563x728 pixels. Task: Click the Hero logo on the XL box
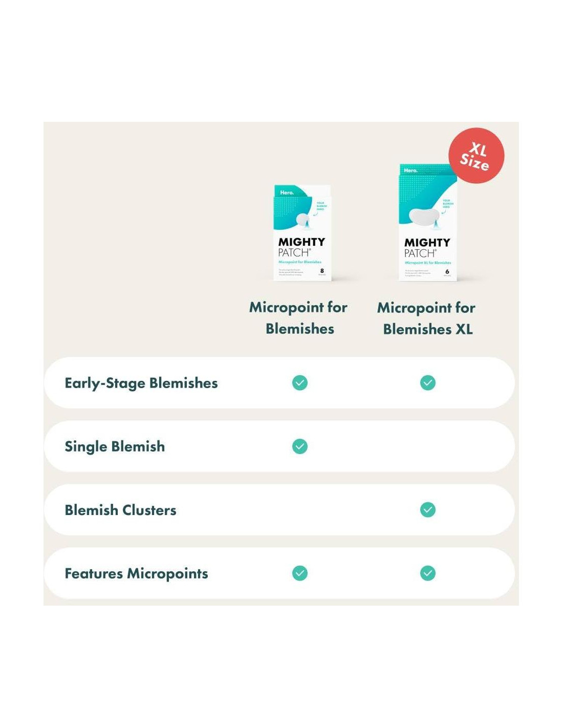(410, 170)
